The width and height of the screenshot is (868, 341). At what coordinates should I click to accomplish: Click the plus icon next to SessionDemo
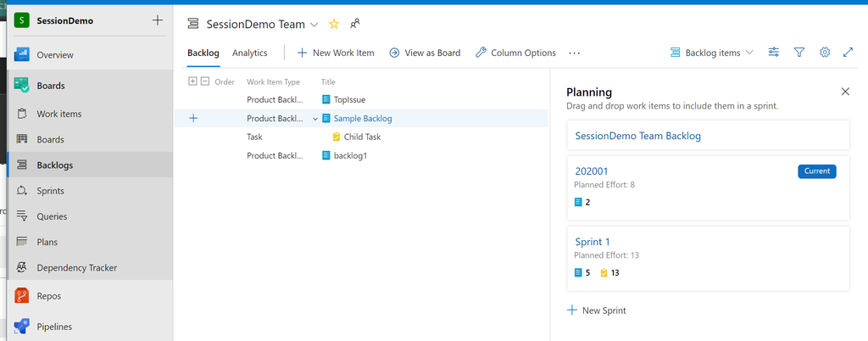point(158,20)
